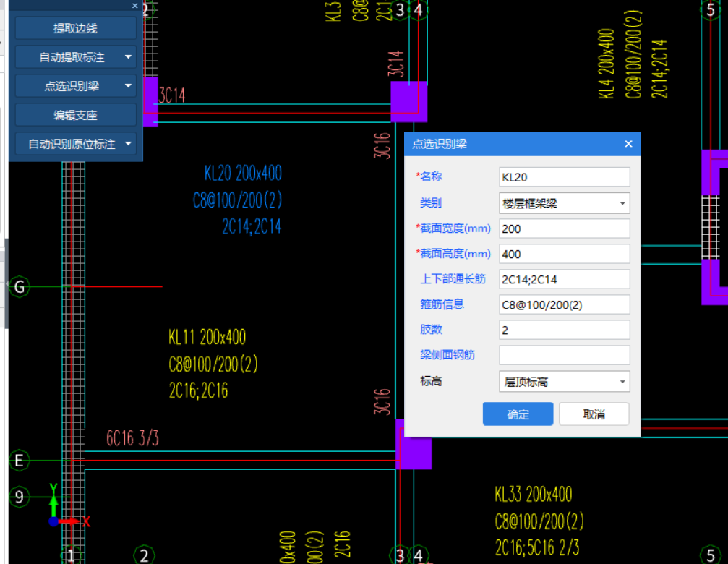Cancel with the 取消 button
The height and width of the screenshot is (564, 728).
pos(594,414)
